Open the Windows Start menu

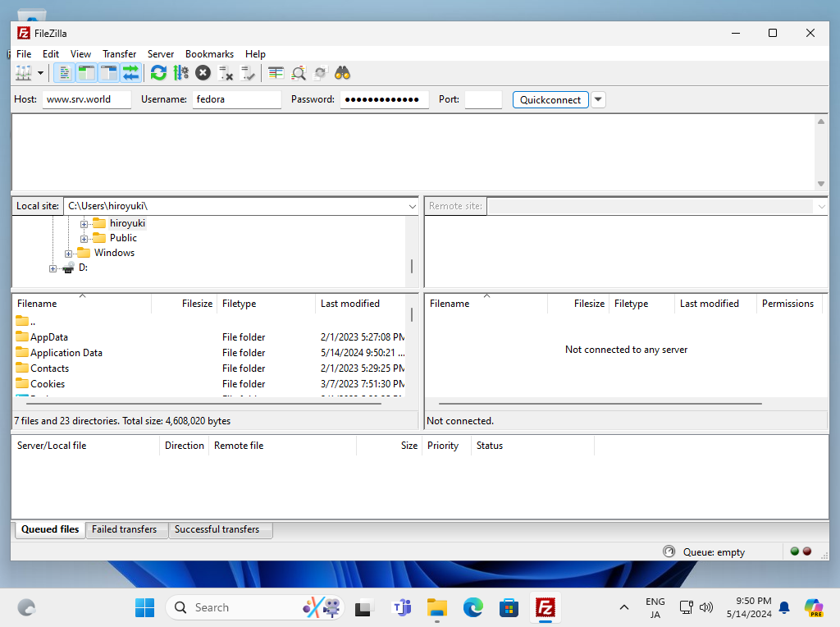(x=144, y=607)
